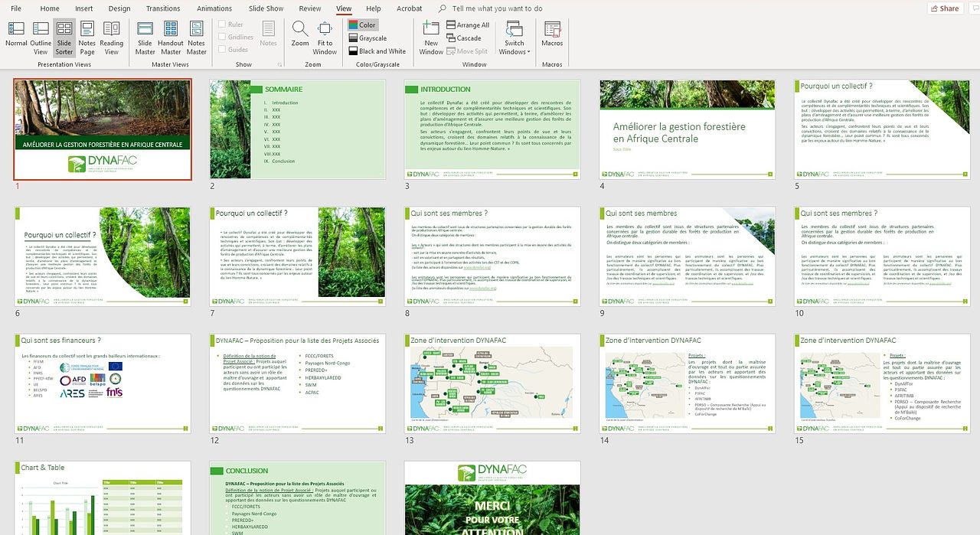Click the Notes button in Show group

pyautogui.click(x=268, y=34)
